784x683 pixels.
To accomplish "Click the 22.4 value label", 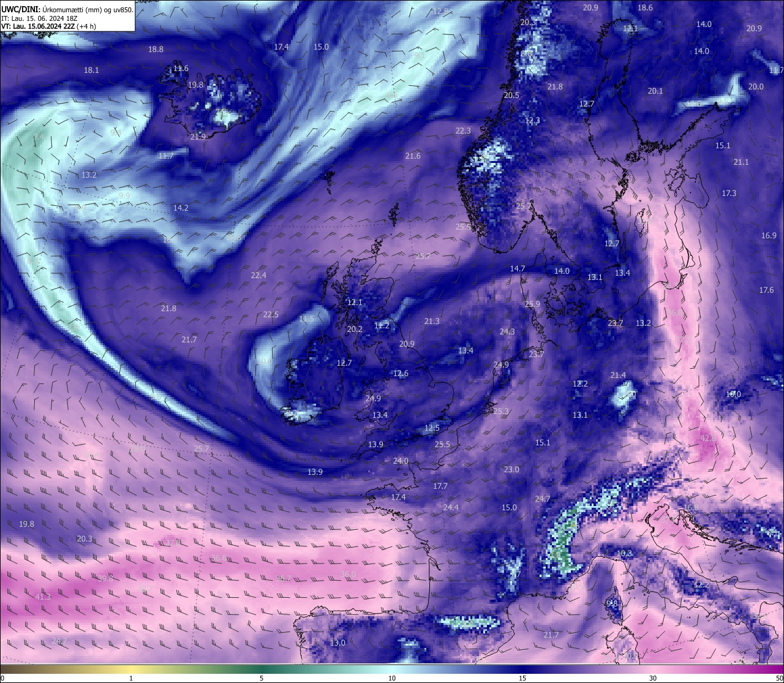I will 258,275.
